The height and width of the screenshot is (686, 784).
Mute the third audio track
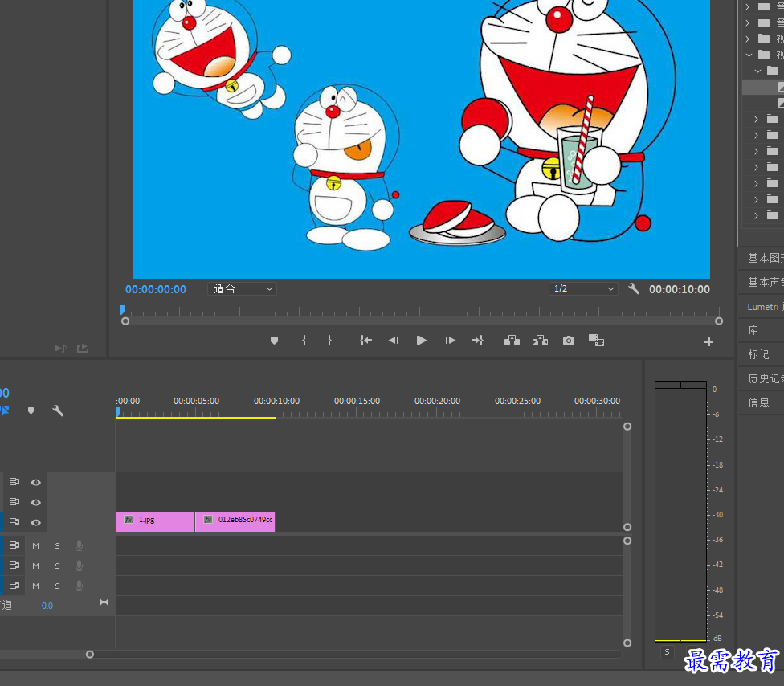[x=35, y=586]
